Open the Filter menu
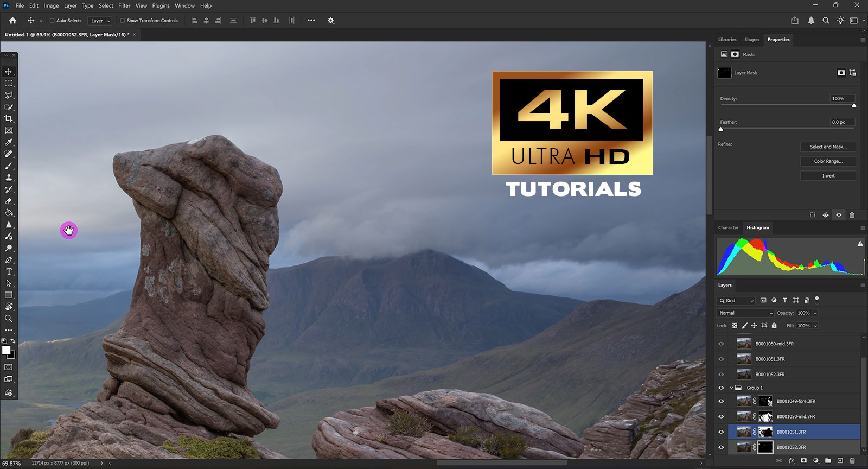 click(124, 5)
